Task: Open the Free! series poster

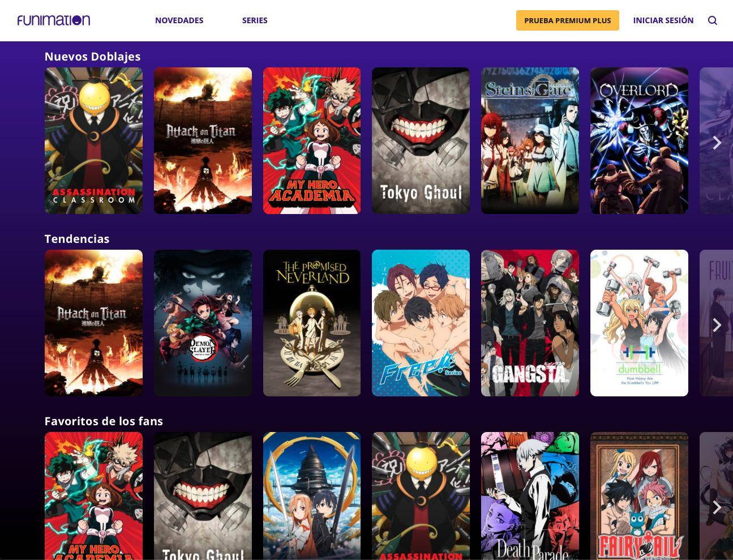Action: pos(421,323)
